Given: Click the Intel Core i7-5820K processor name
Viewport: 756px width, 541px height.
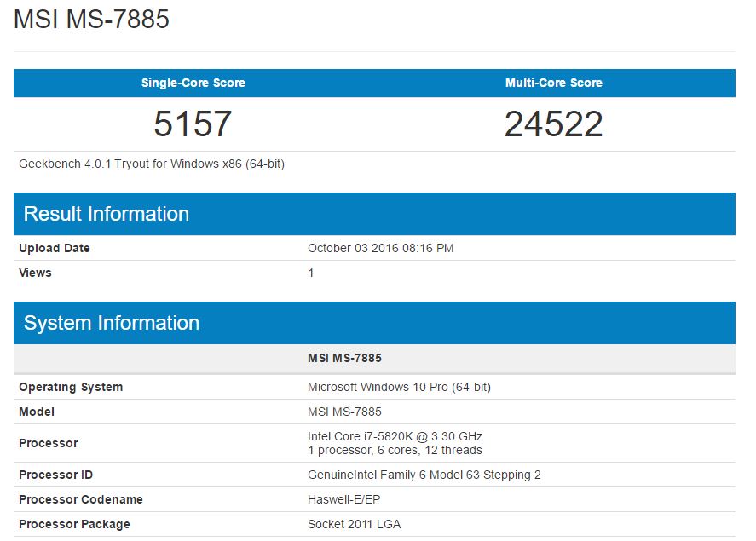Looking at the screenshot, I should click(395, 436).
